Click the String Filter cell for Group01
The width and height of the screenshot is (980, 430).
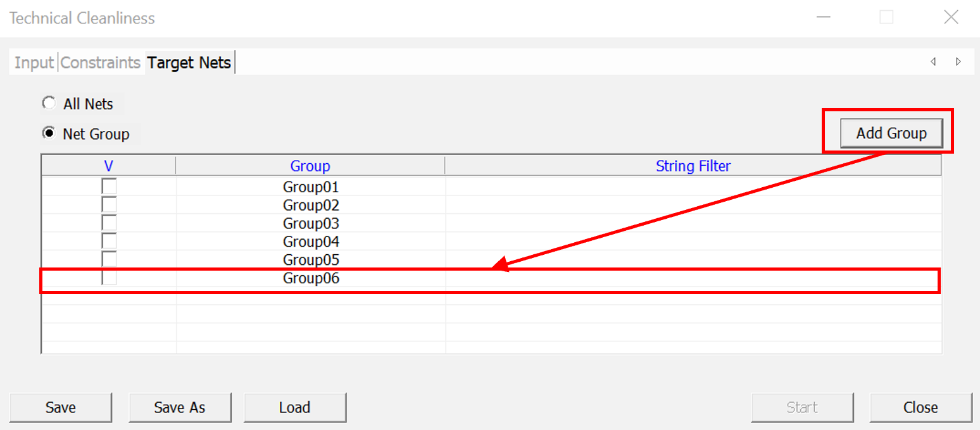[693, 187]
